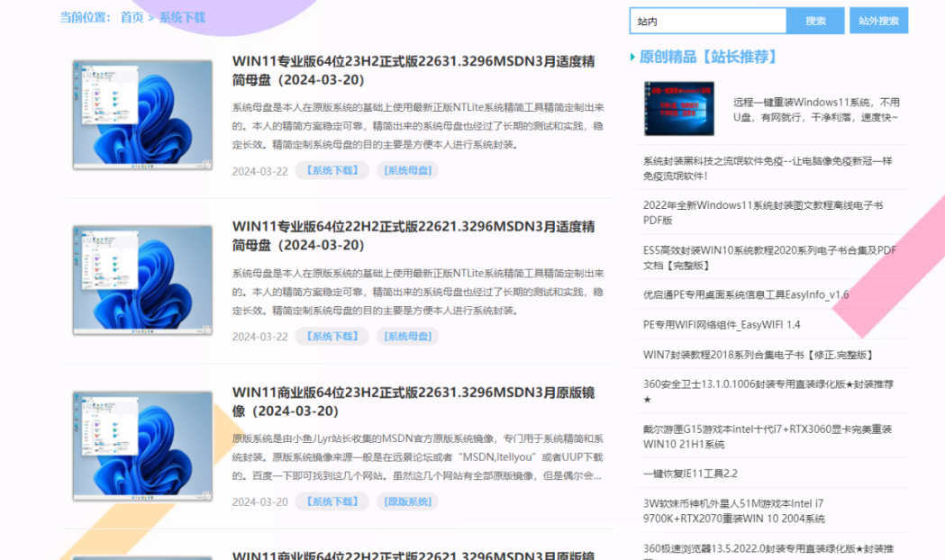Viewport: 945px width, 560px height.
Task: Open the 一键恢复IE11工具2.2 link
Action: pyautogui.click(x=690, y=474)
